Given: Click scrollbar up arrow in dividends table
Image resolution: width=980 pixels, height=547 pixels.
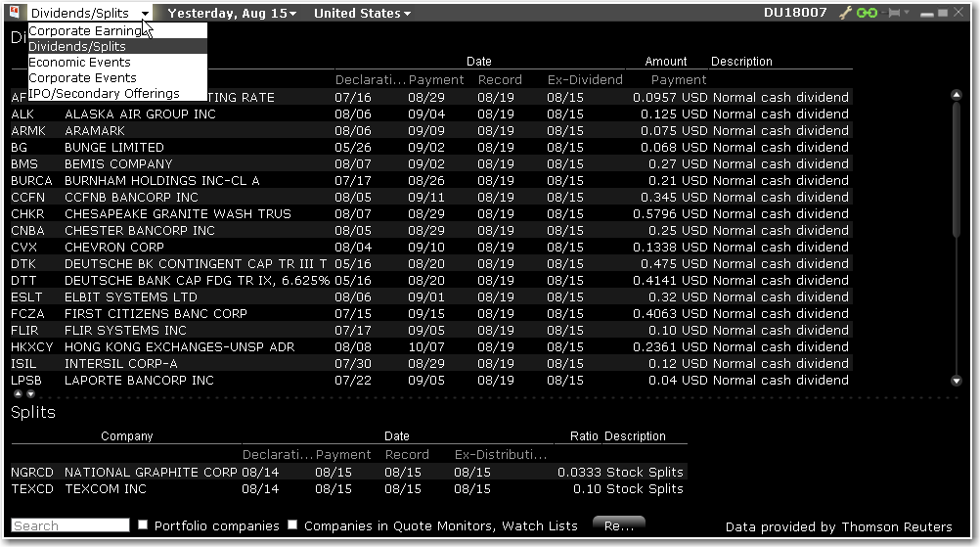Looking at the screenshot, I should coord(957,95).
